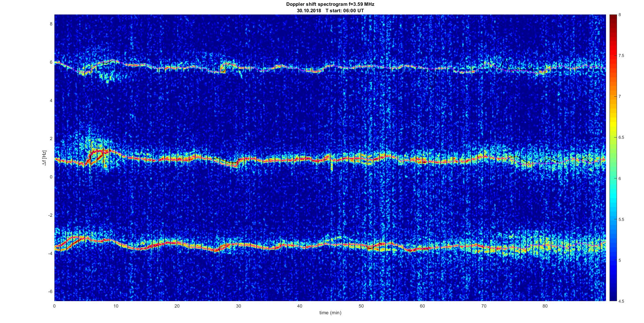Click the y-axis tick label '6'
The image size is (644, 323).
51,62
